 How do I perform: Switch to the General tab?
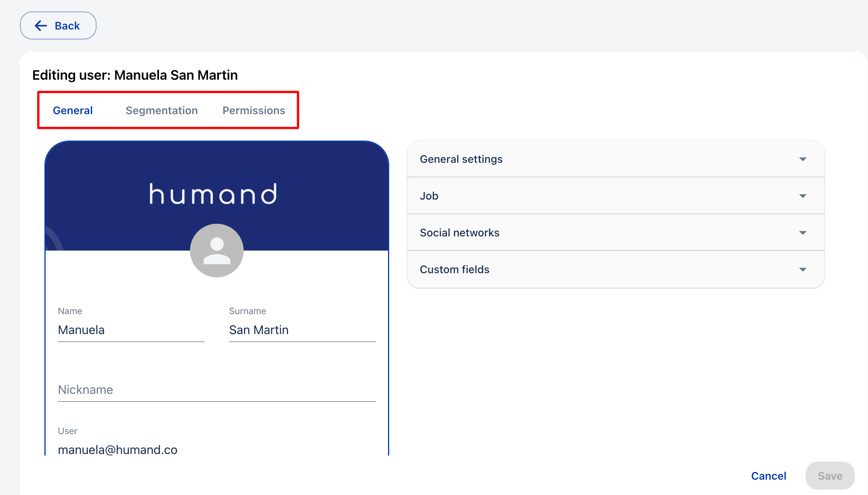tap(73, 110)
